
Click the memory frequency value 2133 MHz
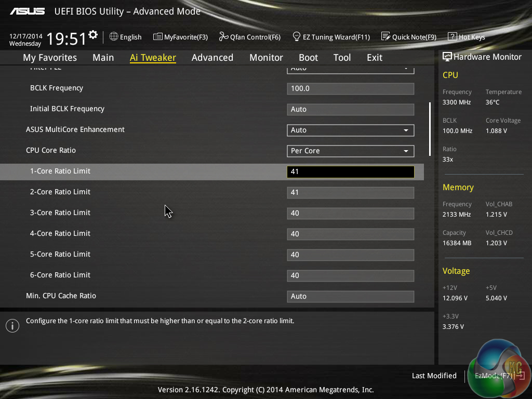tap(457, 215)
